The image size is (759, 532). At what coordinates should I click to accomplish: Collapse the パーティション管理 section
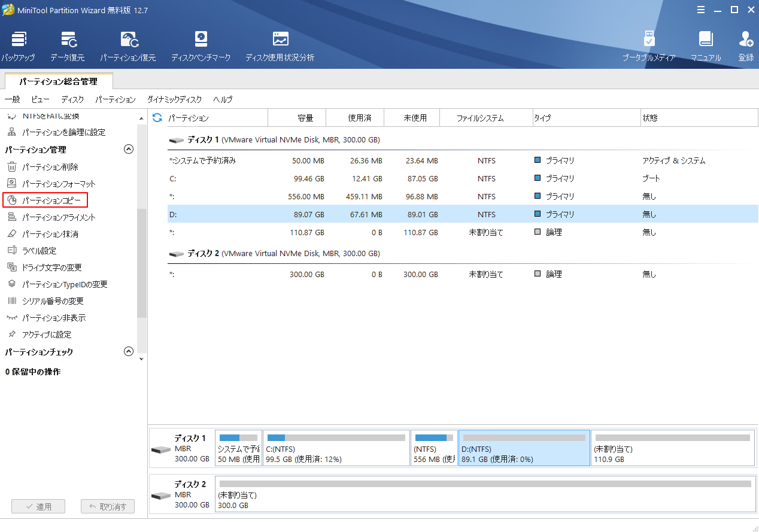pyautogui.click(x=128, y=149)
